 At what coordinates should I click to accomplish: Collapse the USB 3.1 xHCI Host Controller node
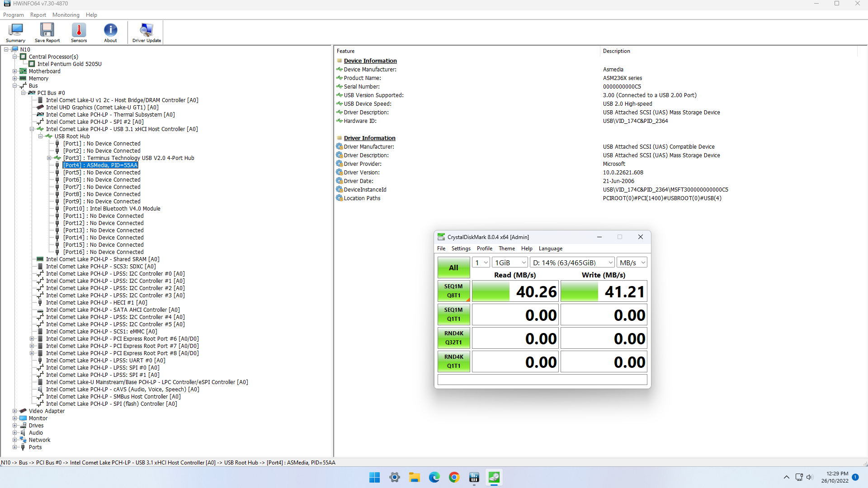click(x=32, y=129)
